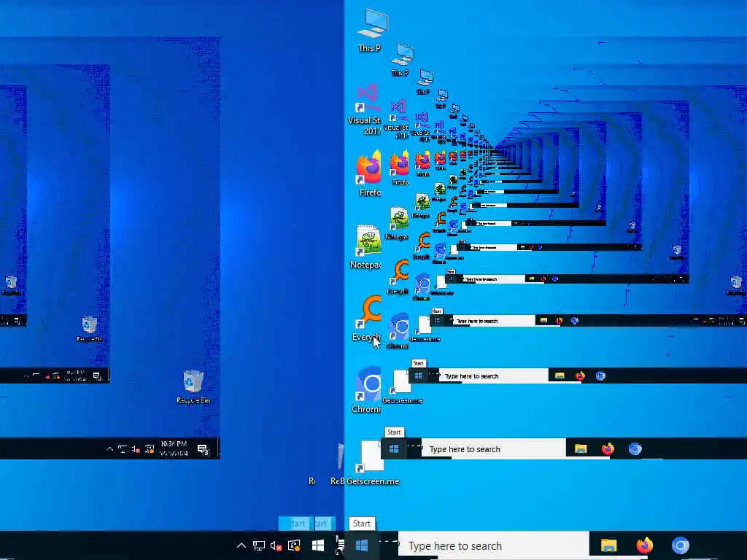This screenshot has height=560, width=747.
Task: Click the largest Start tooltip label
Action: coord(362,524)
